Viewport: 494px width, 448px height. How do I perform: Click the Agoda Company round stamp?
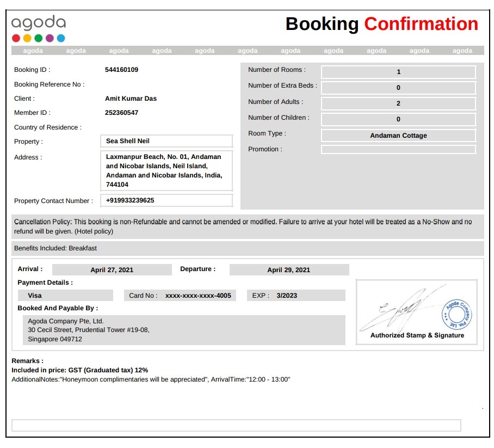456,314
